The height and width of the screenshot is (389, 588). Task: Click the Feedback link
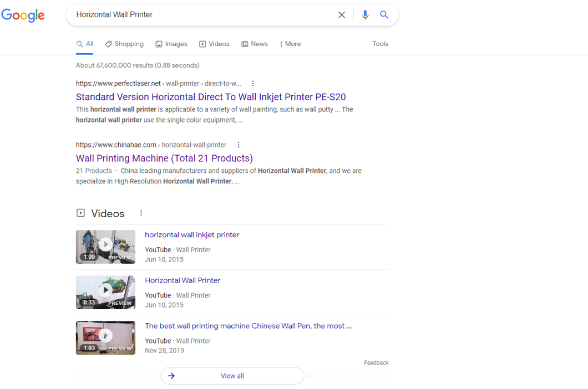[x=376, y=363]
